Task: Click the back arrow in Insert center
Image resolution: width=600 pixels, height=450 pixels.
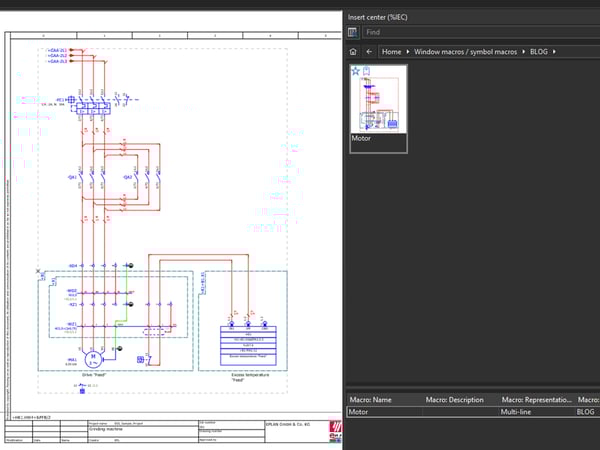Action: click(x=369, y=51)
